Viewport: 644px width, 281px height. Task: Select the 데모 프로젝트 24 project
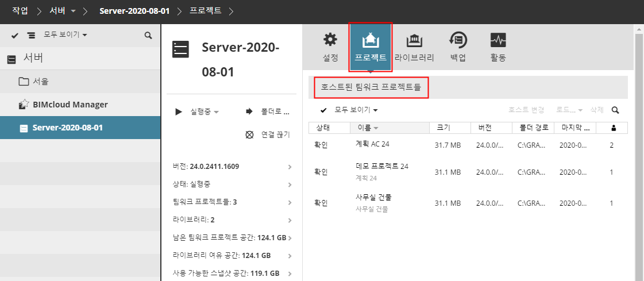(x=382, y=167)
